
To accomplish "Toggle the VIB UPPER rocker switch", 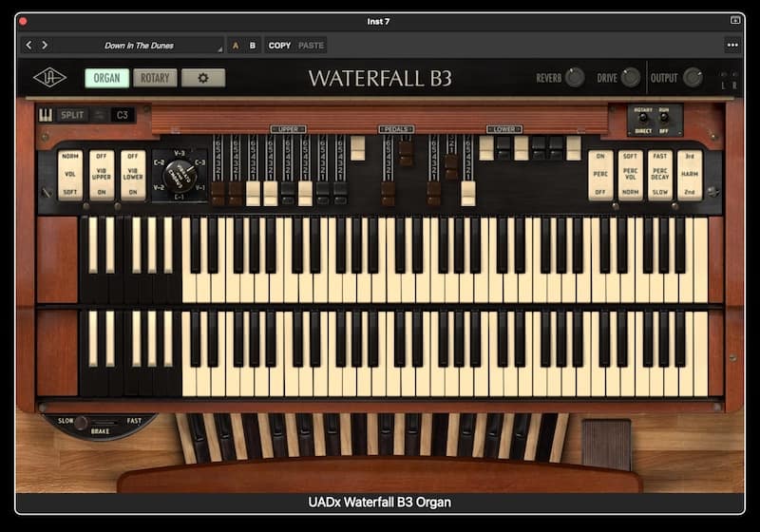I will (102, 175).
